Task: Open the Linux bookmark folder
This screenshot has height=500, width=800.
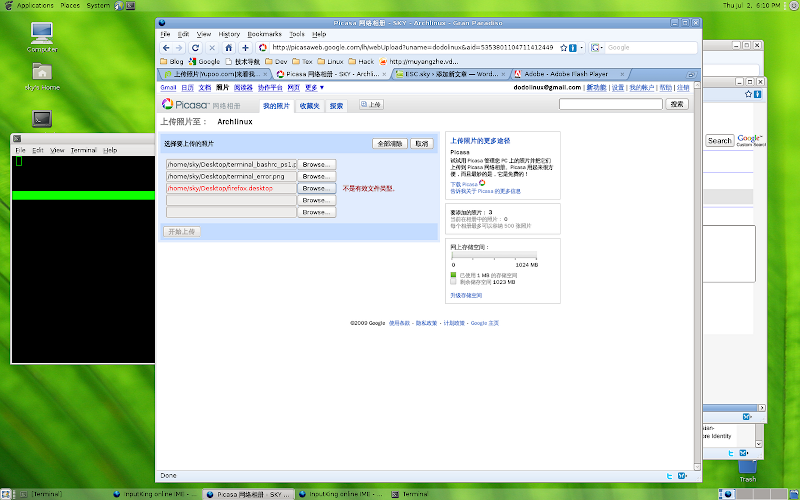Action: point(330,61)
